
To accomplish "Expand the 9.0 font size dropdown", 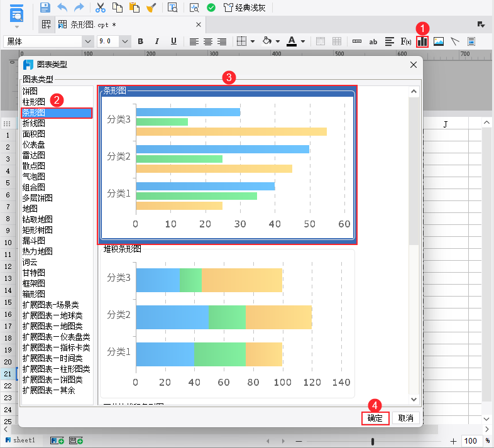I will tap(125, 41).
